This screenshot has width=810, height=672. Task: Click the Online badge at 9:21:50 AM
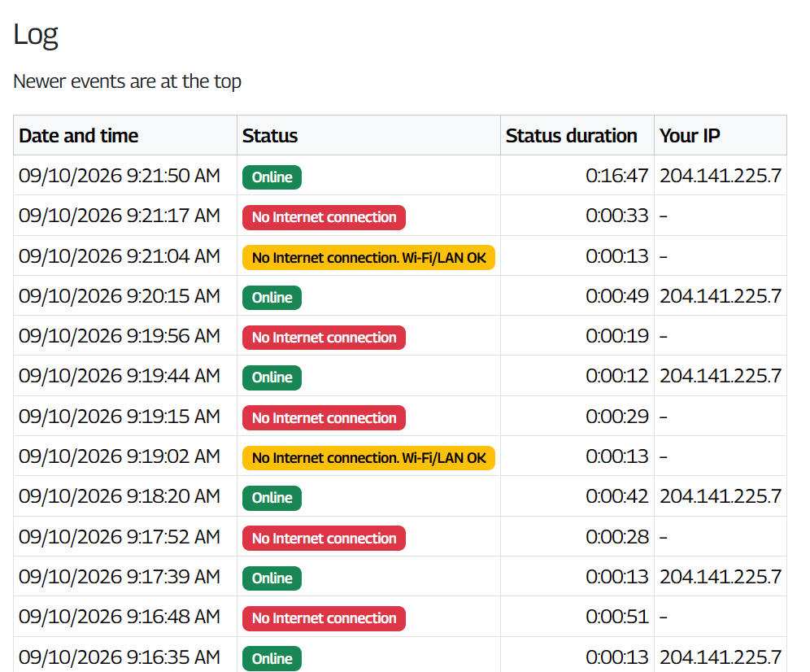coord(272,177)
